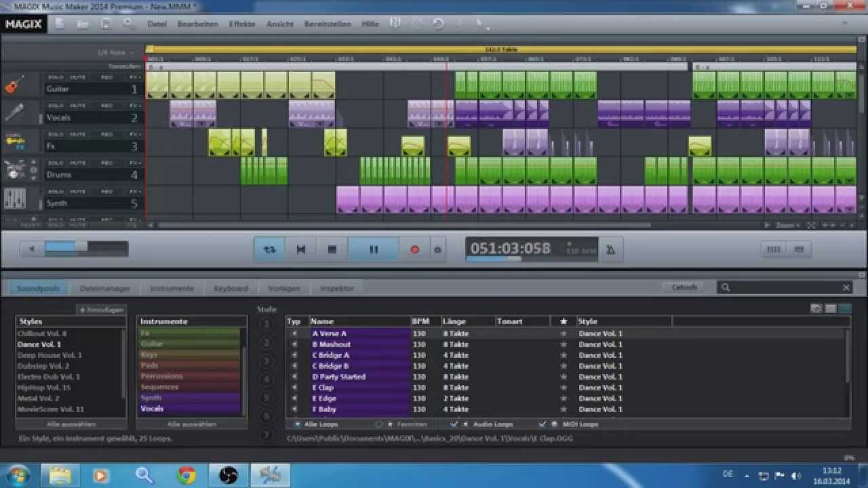Viewport: 868px width, 488px height.
Task: Open the Bearbeiten menu
Action: [197, 24]
